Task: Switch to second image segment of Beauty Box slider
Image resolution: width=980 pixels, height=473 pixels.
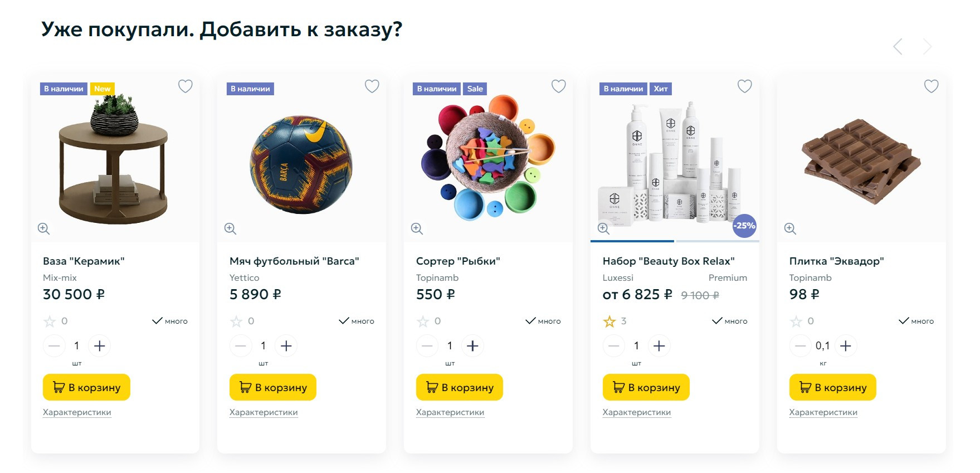Action: pyautogui.click(x=717, y=241)
